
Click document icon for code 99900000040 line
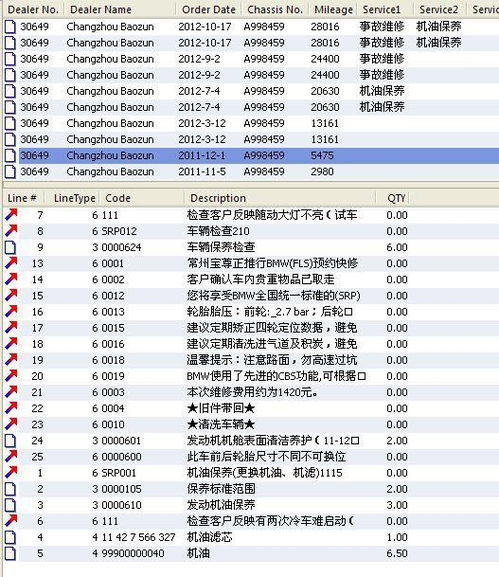(x=10, y=553)
